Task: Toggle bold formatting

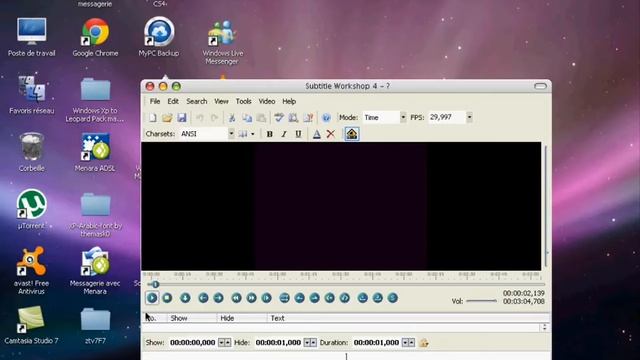Action: (x=269, y=134)
